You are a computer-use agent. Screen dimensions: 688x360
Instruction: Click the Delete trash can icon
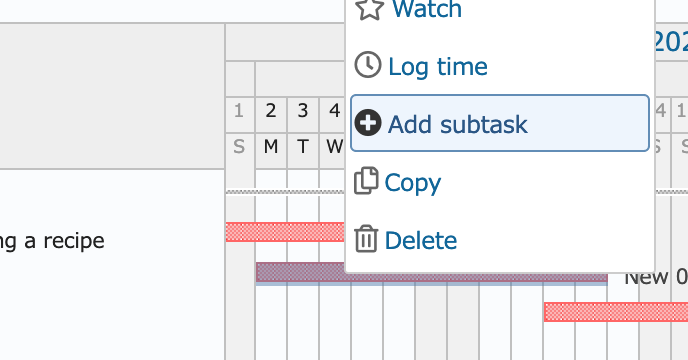coord(366,238)
